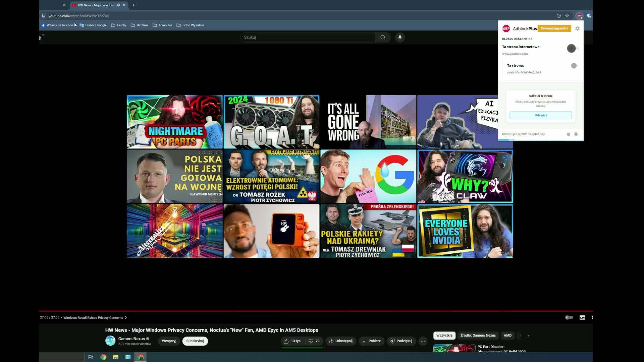Mute the tab via speaker icon
Image resolution: width=644 pixels, height=362 pixels.
tap(118, 5)
